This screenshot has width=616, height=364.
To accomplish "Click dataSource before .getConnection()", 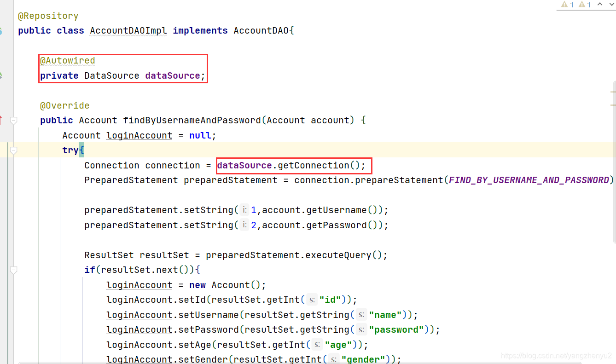I will [244, 166].
